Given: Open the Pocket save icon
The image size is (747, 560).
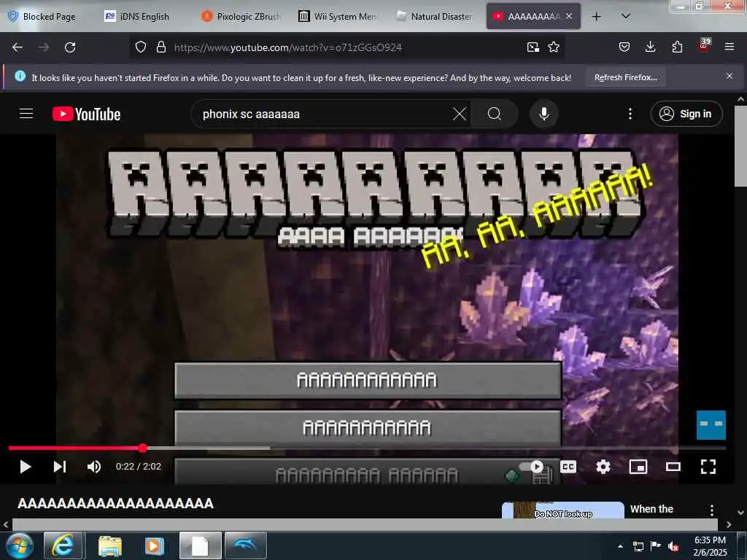Looking at the screenshot, I should (x=624, y=47).
